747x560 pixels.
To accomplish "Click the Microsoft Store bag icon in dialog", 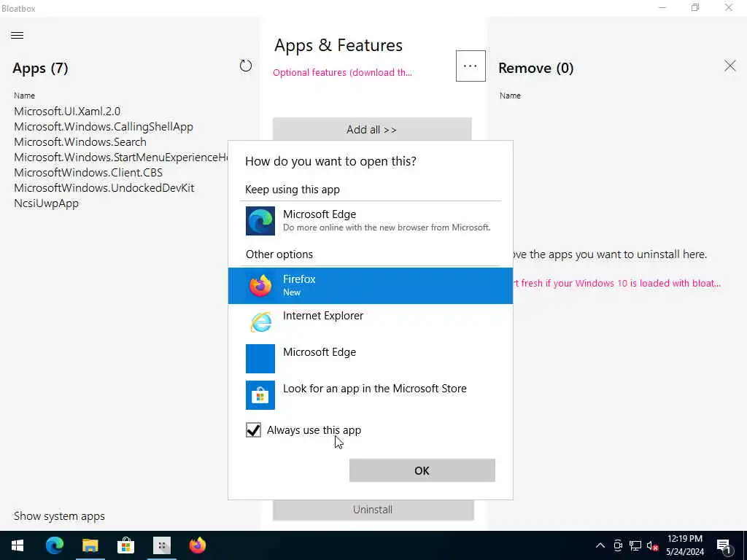I will point(260,394).
